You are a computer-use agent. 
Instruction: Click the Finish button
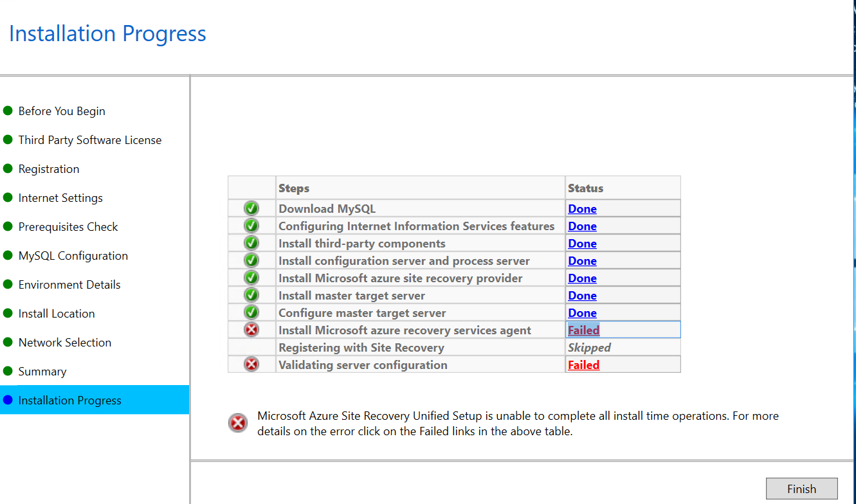[x=801, y=489]
